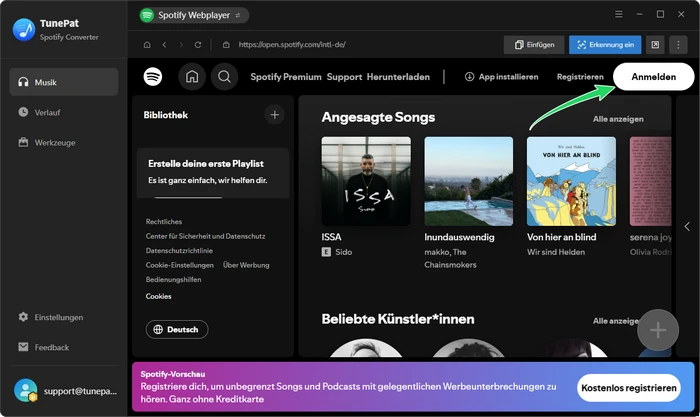Toggle the Erkennung ein button

point(605,45)
